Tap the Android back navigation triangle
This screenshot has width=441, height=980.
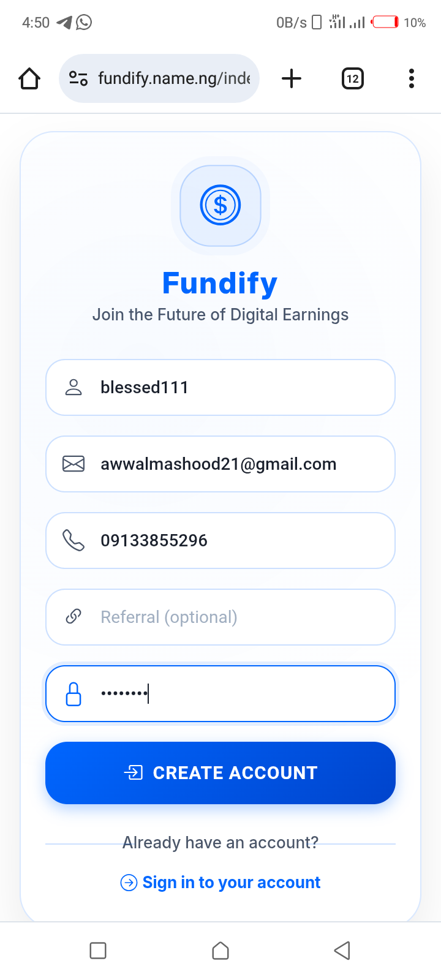(x=342, y=951)
